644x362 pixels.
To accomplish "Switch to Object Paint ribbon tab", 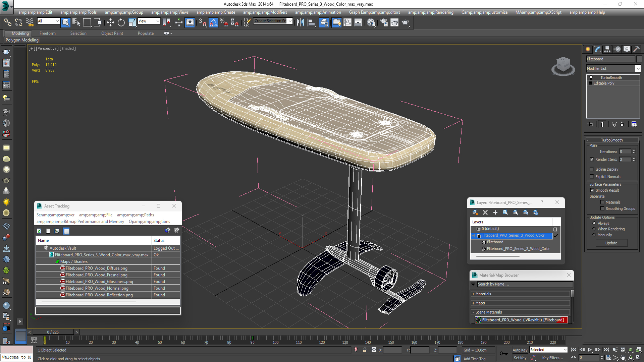I will (112, 33).
